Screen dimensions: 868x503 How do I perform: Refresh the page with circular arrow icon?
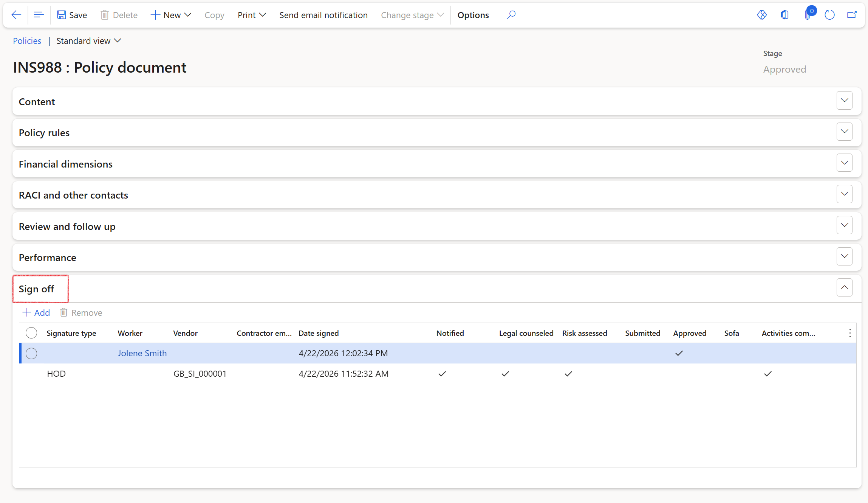pyautogui.click(x=829, y=15)
